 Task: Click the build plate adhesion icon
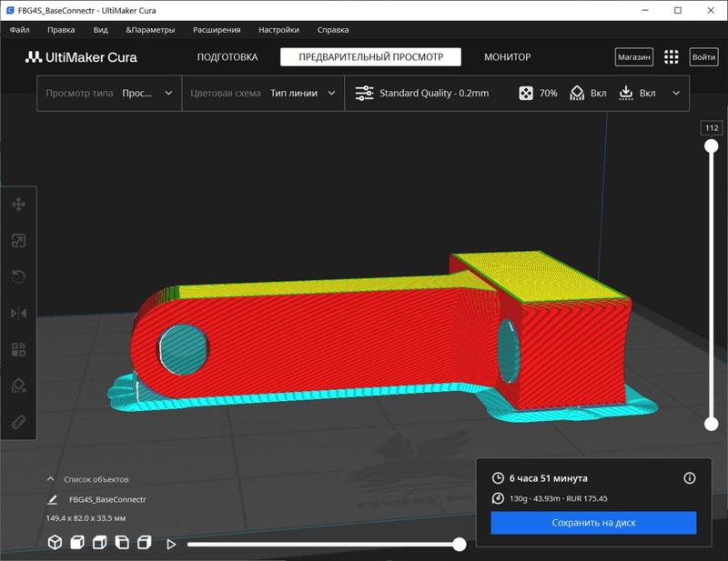coord(626,94)
